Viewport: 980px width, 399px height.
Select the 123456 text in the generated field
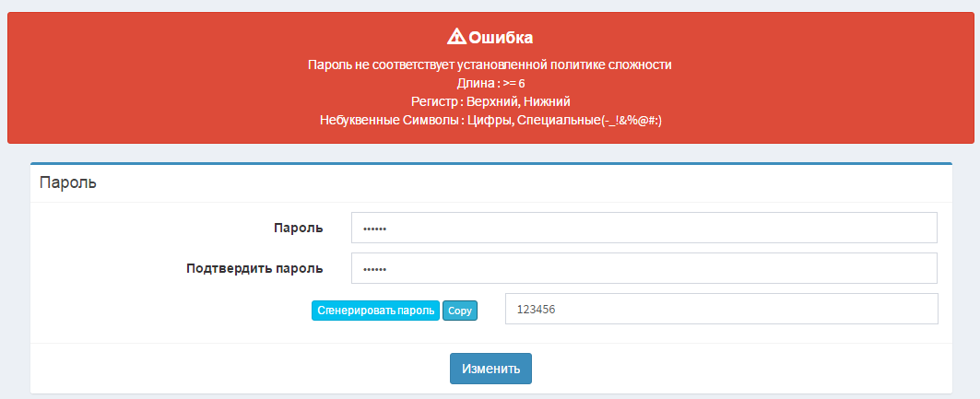[x=536, y=311]
